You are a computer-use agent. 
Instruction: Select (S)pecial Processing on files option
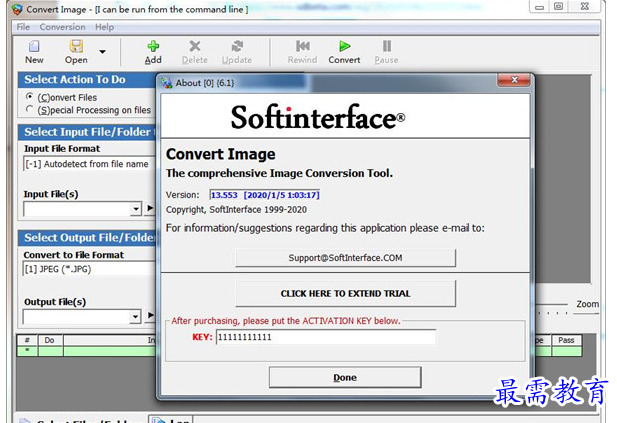29,109
